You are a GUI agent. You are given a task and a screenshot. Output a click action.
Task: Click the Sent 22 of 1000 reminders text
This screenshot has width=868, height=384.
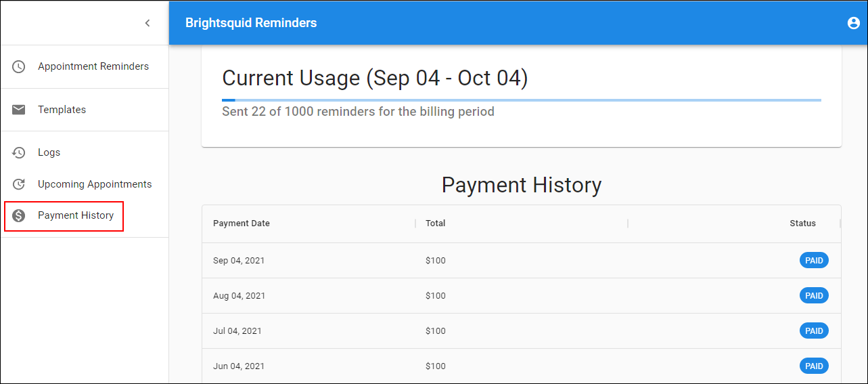click(358, 112)
